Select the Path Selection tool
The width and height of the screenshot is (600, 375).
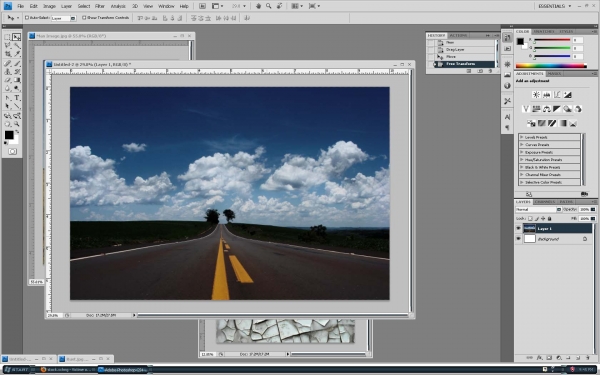pos(7,106)
